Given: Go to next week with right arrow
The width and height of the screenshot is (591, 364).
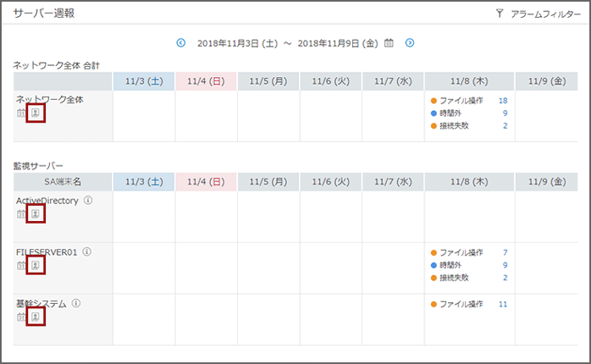Looking at the screenshot, I should point(410,42).
